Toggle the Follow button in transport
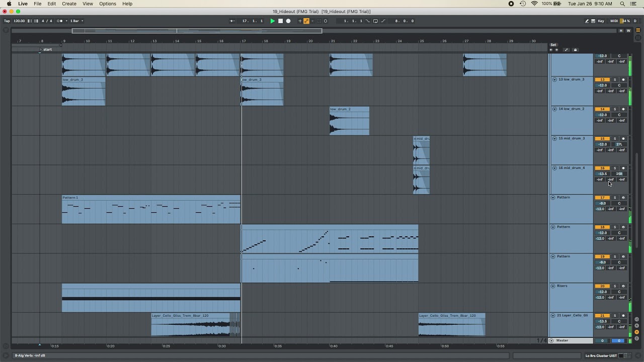The width and height of the screenshot is (644, 362). (232, 21)
